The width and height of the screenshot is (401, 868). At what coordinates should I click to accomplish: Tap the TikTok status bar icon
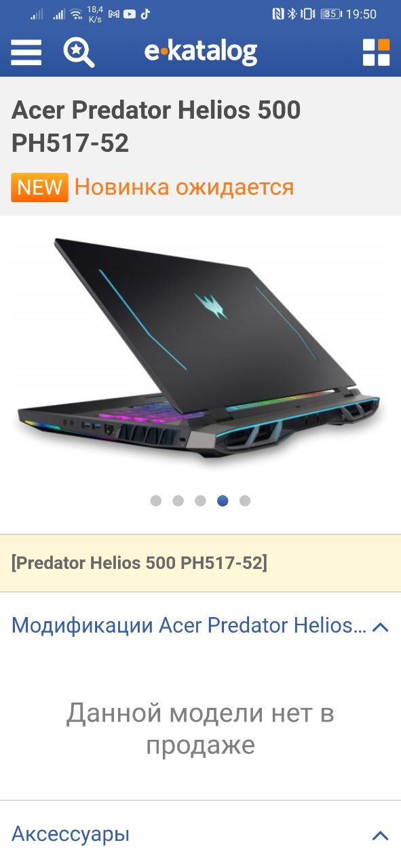145,14
